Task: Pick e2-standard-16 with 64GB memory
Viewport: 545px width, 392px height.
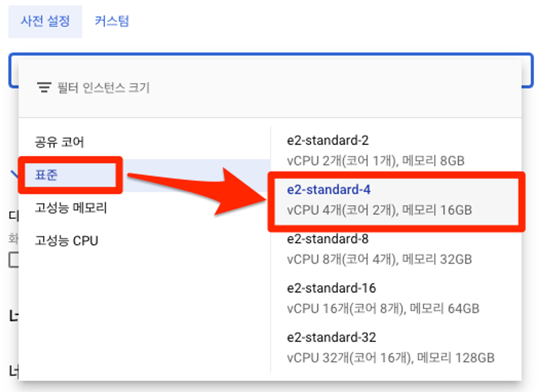Action: coord(383,298)
